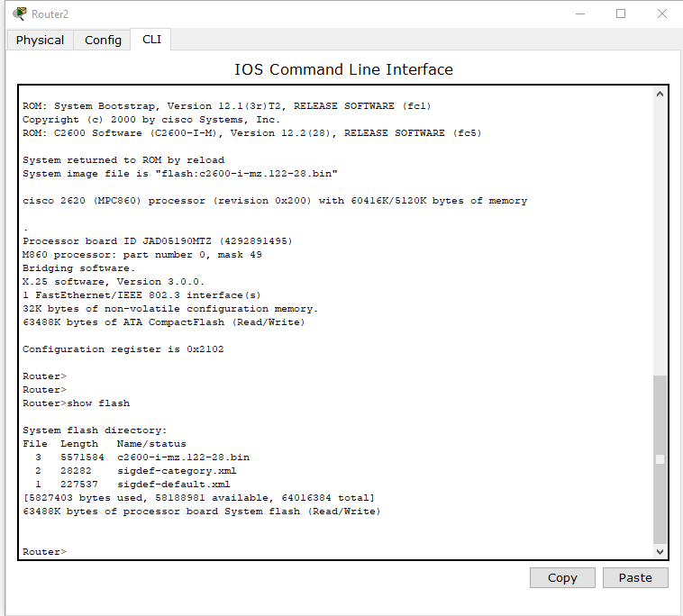Click 'Configuration register is 0x2102' line
683x616 pixels.
[123, 349]
